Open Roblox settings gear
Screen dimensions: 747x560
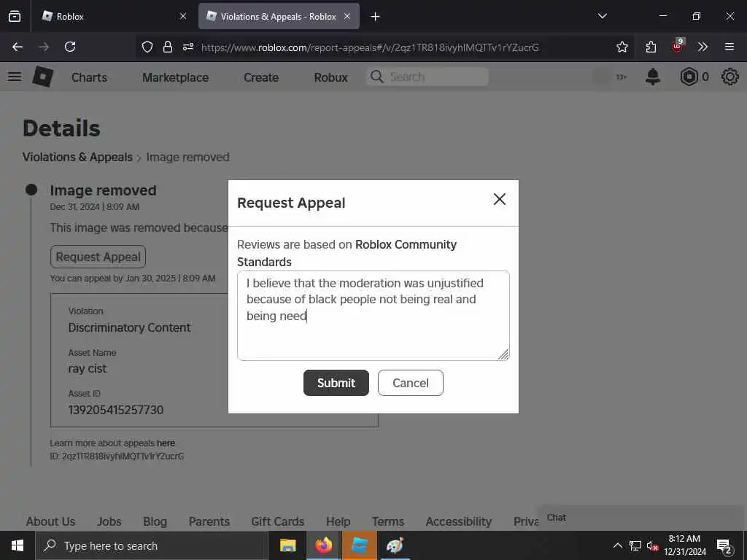tap(729, 77)
